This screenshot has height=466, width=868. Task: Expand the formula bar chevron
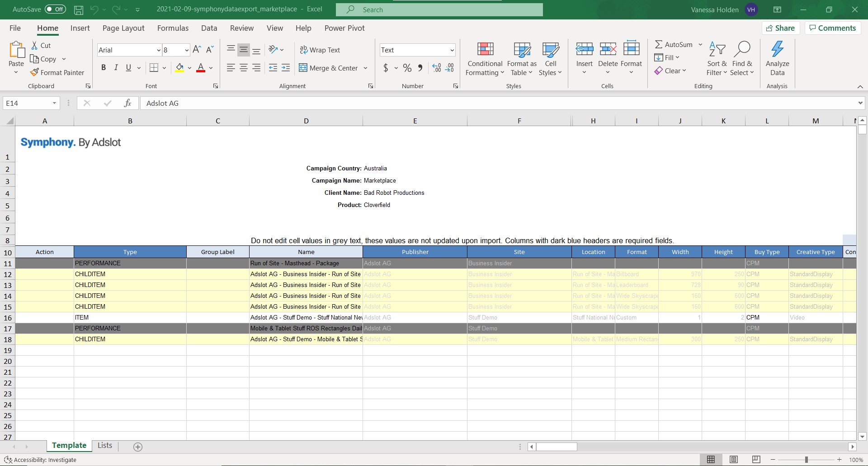pyautogui.click(x=860, y=103)
